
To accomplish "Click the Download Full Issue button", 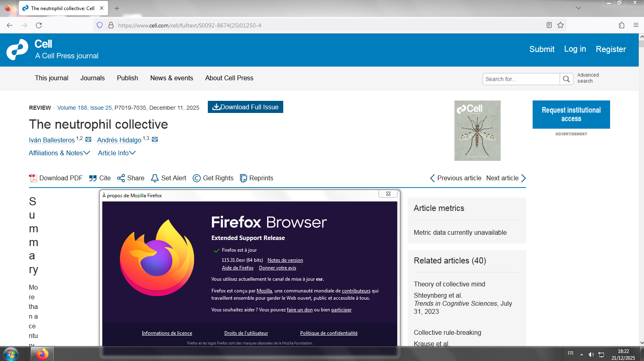I will pyautogui.click(x=245, y=107).
